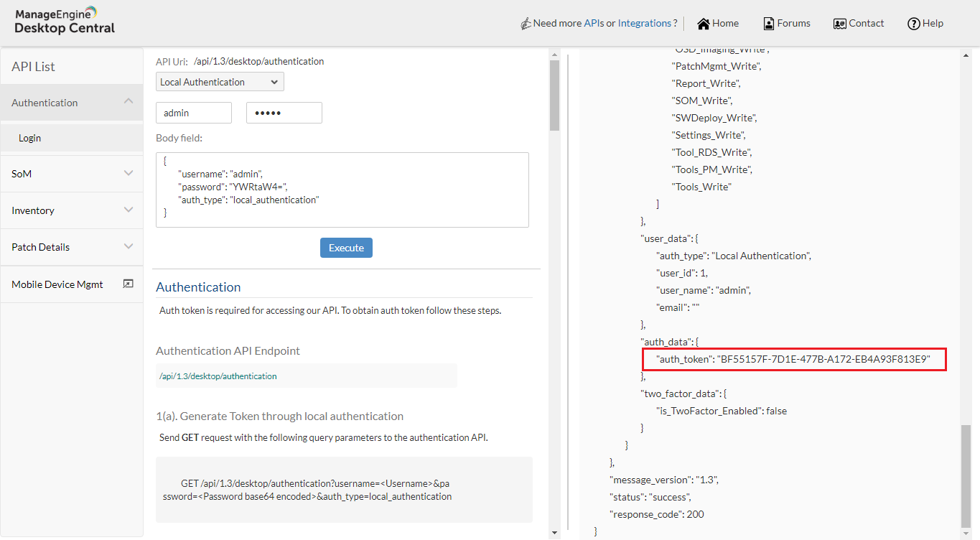Click the Authentication API Endpoint heading
The image size is (980, 540).
click(228, 351)
